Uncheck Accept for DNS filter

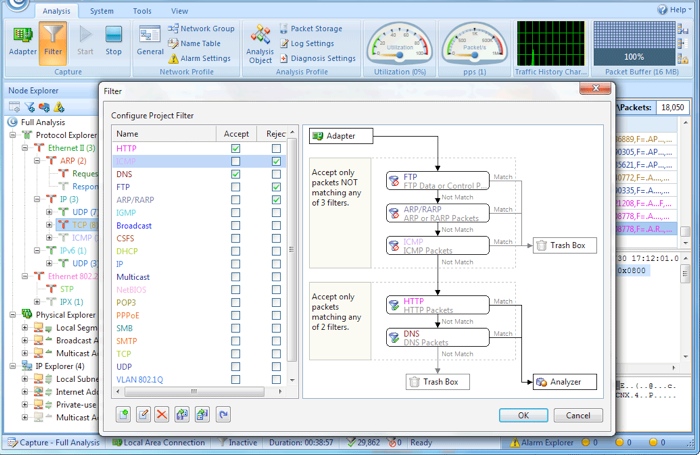(235, 174)
